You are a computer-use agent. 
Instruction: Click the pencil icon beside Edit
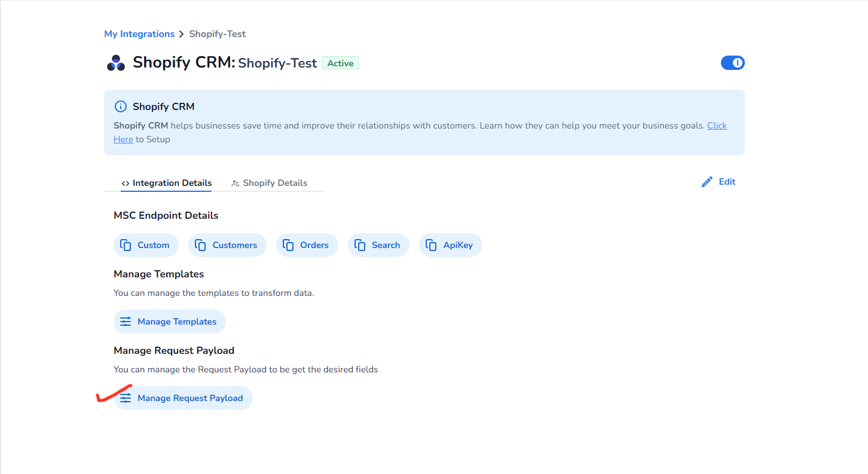point(707,182)
